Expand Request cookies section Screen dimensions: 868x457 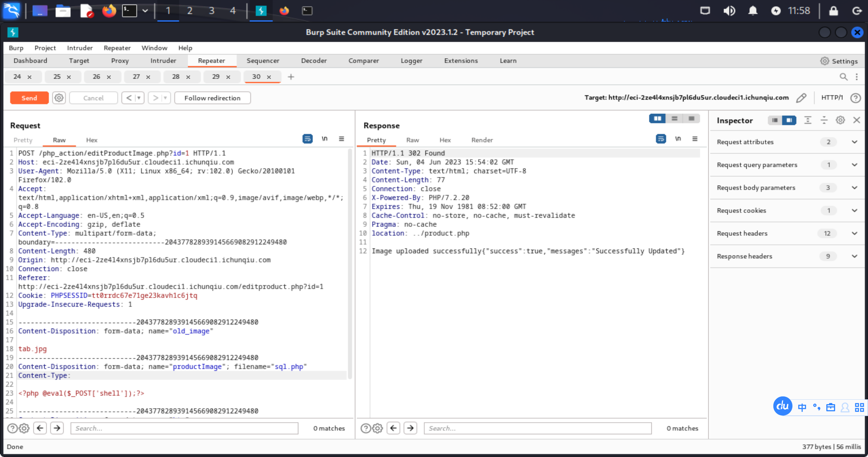[x=854, y=211]
